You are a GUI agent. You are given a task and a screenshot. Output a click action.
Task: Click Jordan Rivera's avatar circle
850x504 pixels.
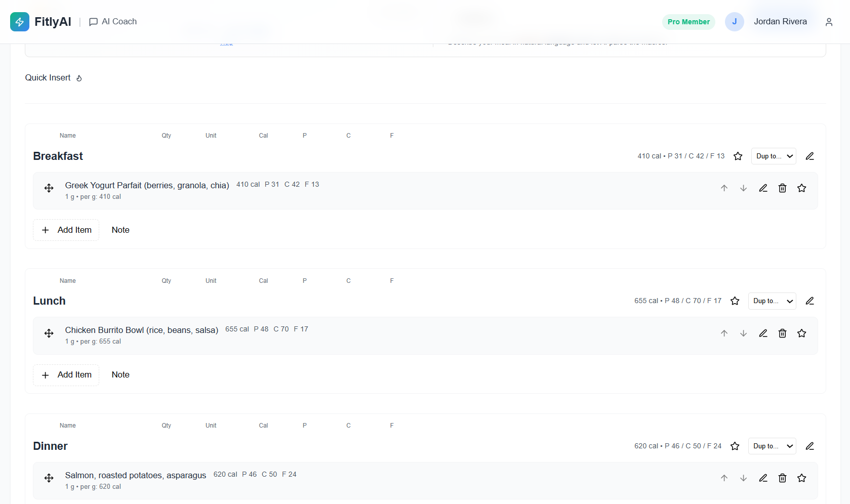[734, 21]
